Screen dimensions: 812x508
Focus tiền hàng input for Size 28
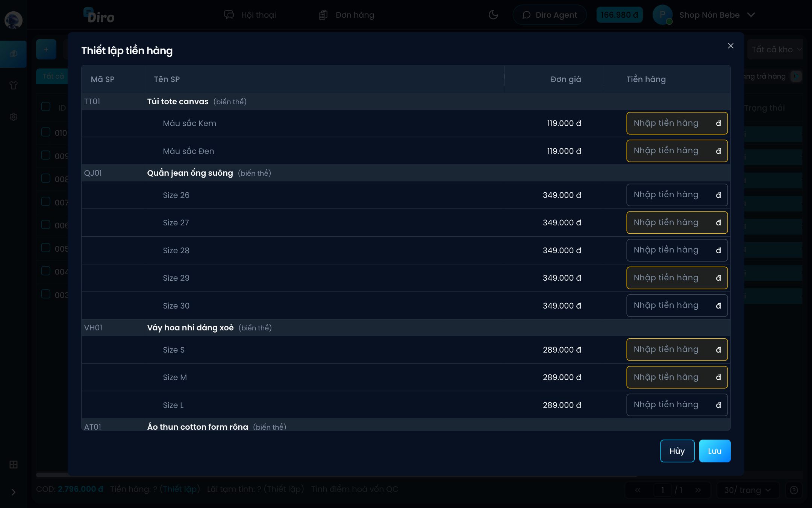[677, 250]
